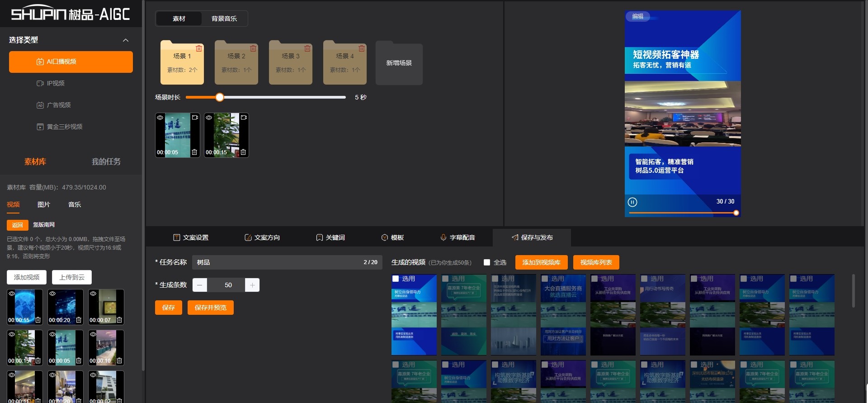Click the 上传到云 button
868x403 pixels.
72,277
